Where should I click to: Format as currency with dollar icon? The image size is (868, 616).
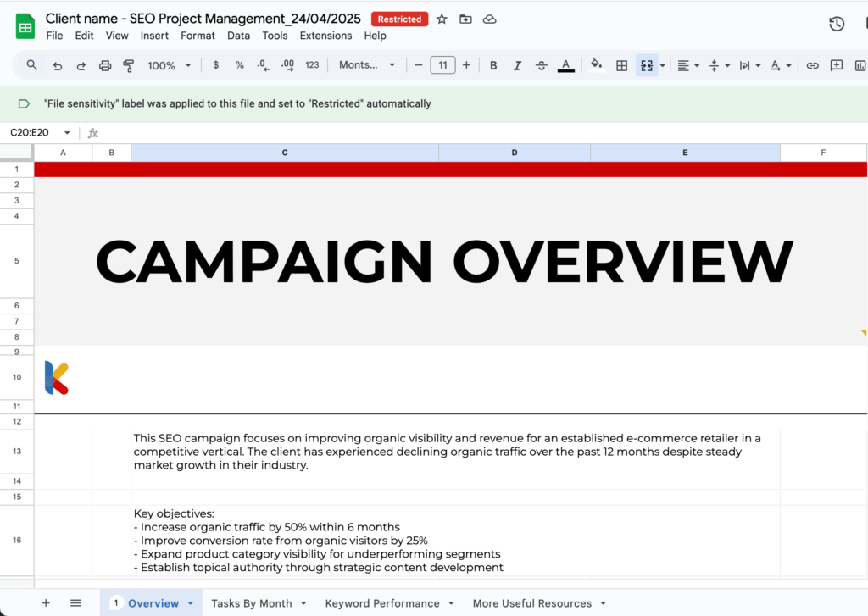coord(215,65)
